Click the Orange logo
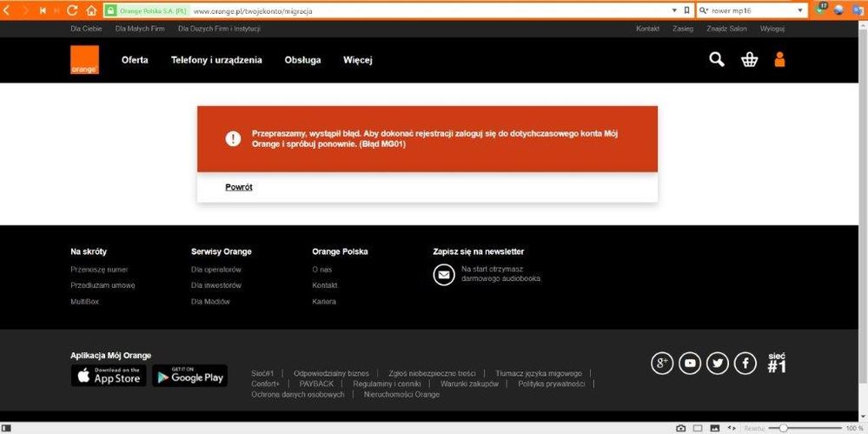Screen dimensions: 868x434 (84, 60)
